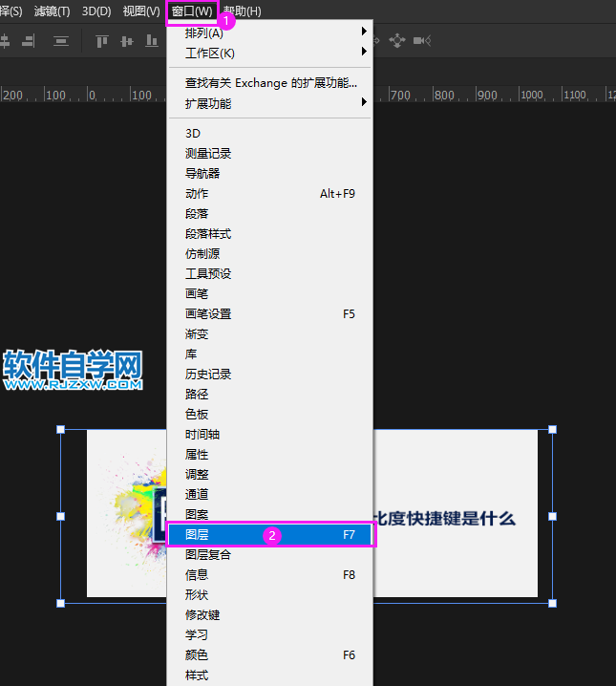
Task: Click the align bottom edges icon
Action: click(x=152, y=41)
